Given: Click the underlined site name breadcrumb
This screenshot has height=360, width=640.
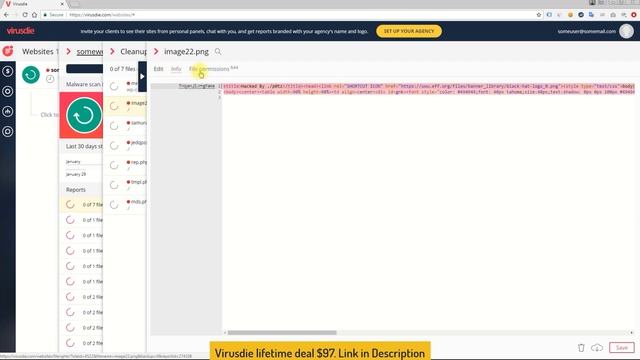Looking at the screenshot, I should 90,51.
